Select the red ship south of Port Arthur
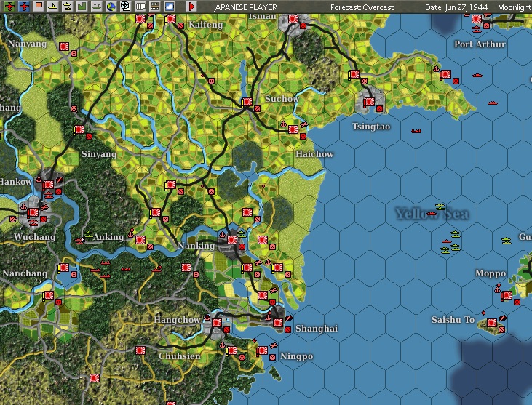532x405 pixels. pos(477,75)
